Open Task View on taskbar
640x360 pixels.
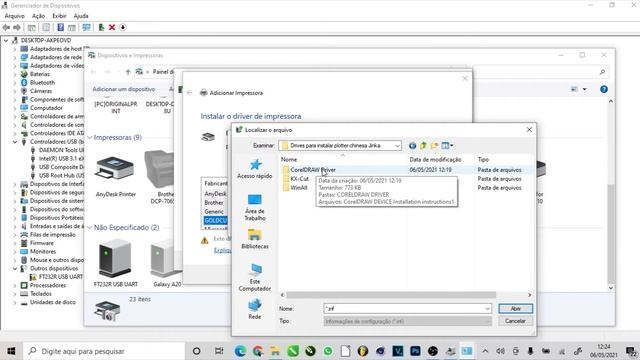click(x=219, y=351)
